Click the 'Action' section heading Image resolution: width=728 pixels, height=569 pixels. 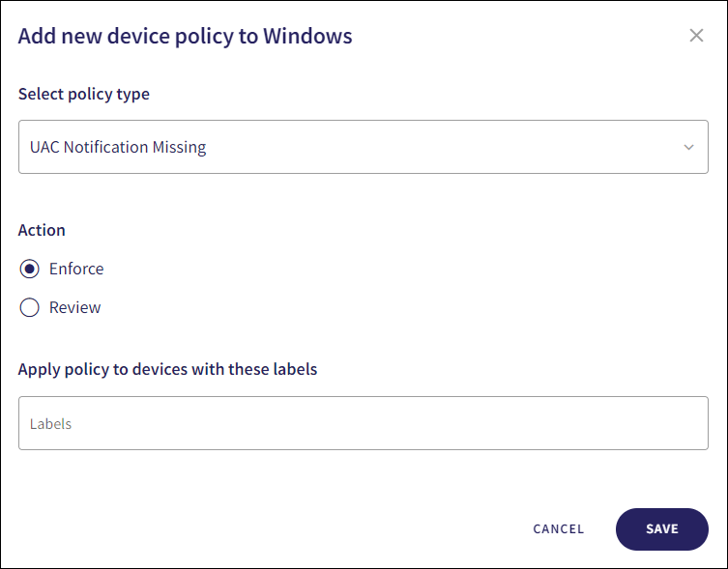(x=42, y=230)
